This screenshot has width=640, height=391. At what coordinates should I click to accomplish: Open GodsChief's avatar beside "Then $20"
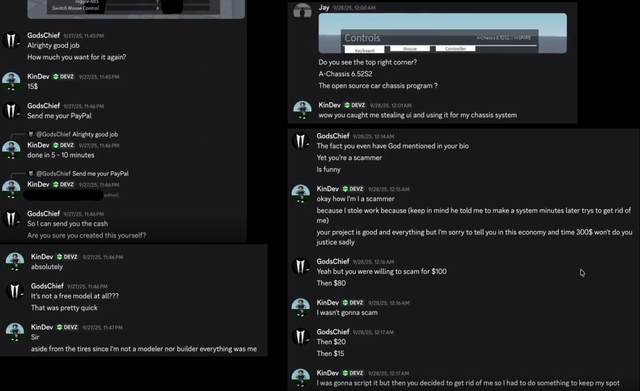coord(301,337)
